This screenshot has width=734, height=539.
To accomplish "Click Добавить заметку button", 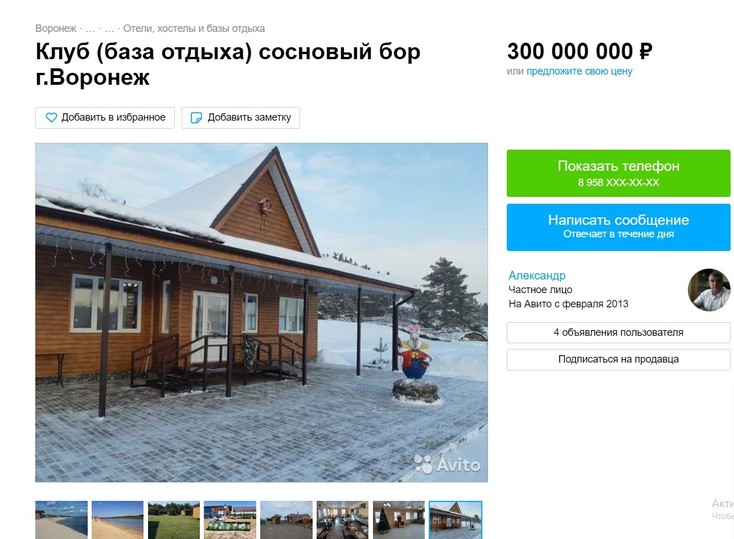I will tap(241, 118).
